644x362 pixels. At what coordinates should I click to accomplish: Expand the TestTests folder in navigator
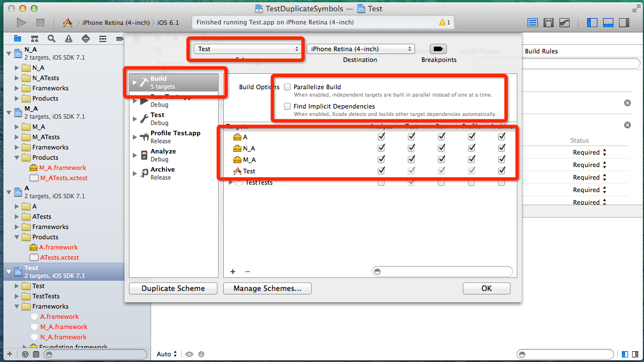pyautogui.click(x=17, y=296)
